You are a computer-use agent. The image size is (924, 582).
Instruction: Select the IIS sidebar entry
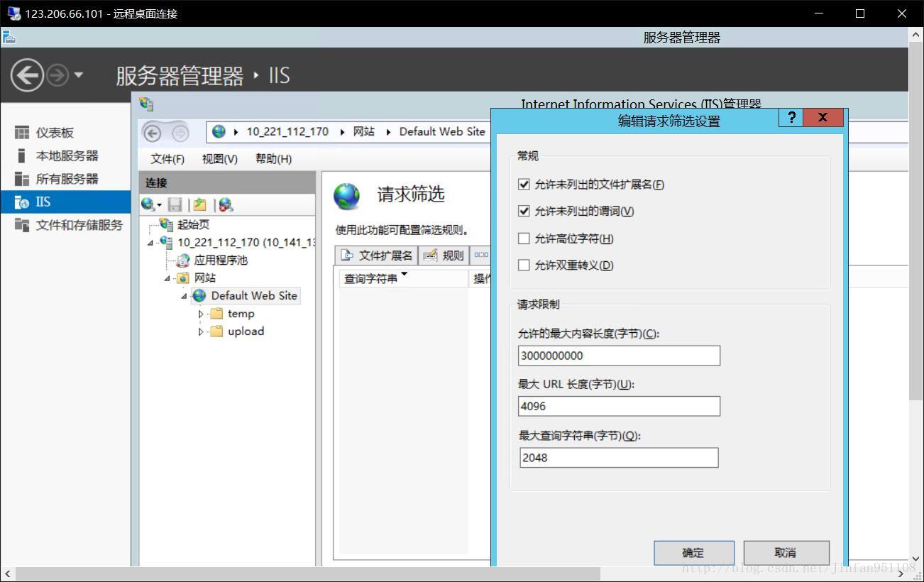click(x=65, y=202)
